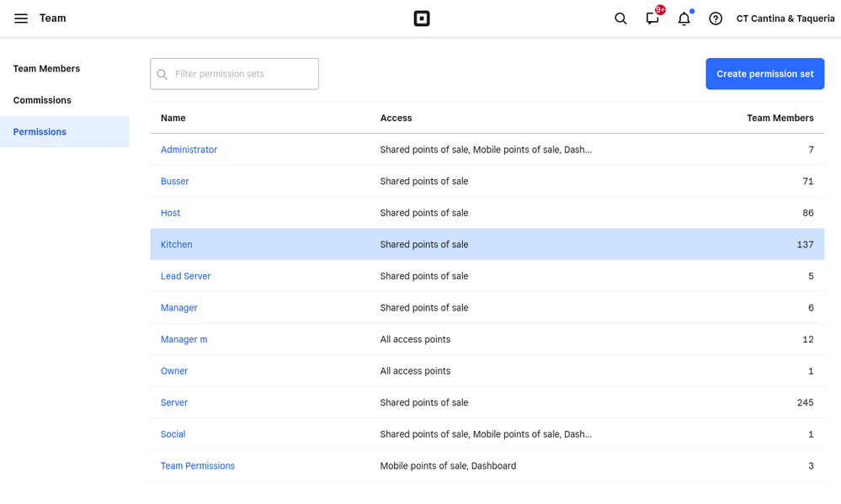Click the magnifier inside the filter field
The height and width of the screenshot is (504, 841).
[x=162, y=74]
